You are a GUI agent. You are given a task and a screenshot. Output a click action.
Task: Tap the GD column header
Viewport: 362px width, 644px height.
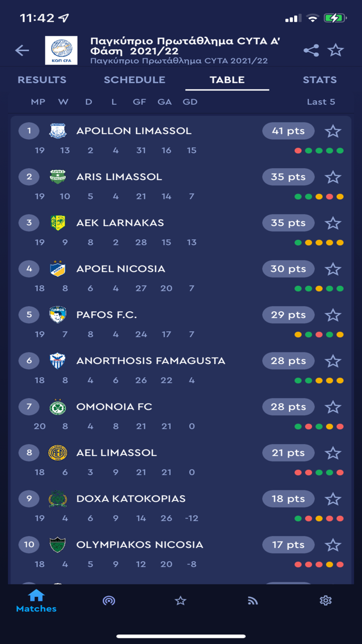click(x=190, y=101)
